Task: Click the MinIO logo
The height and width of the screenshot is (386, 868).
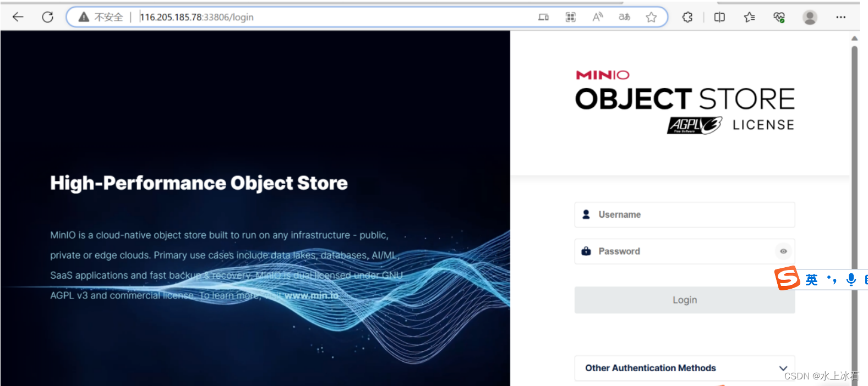Action: click(603, 75)
